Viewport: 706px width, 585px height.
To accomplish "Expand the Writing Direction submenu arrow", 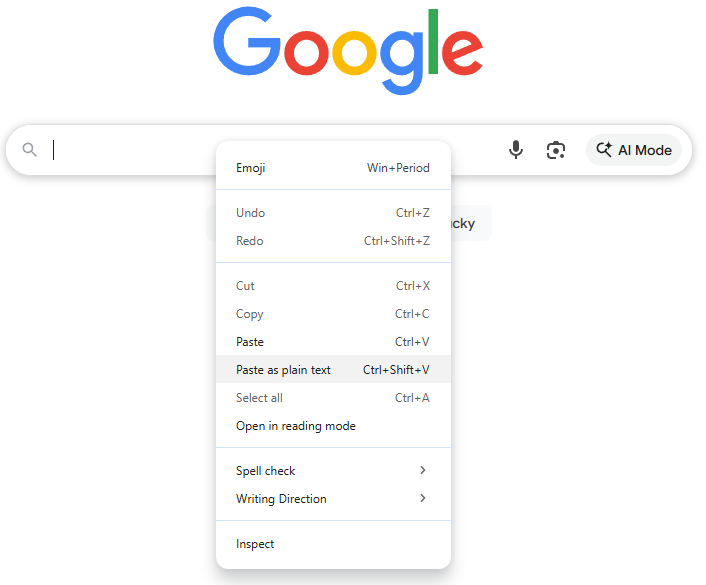I will (x=423, y=499).
